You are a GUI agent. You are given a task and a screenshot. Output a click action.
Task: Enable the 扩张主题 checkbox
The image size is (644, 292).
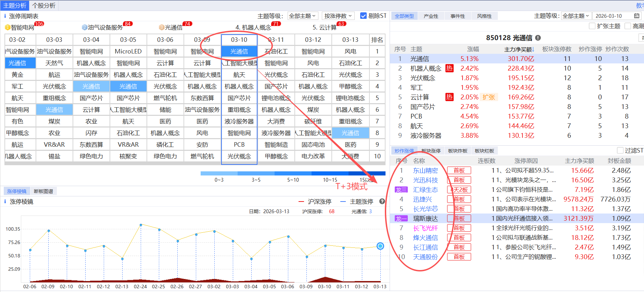[x=592, y=26]
